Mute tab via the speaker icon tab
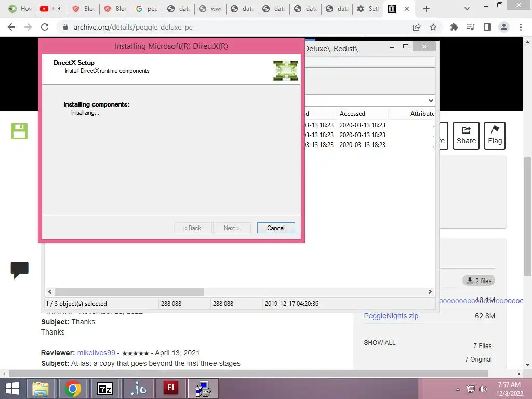This screenshot has width=532, height=399. 60,9
